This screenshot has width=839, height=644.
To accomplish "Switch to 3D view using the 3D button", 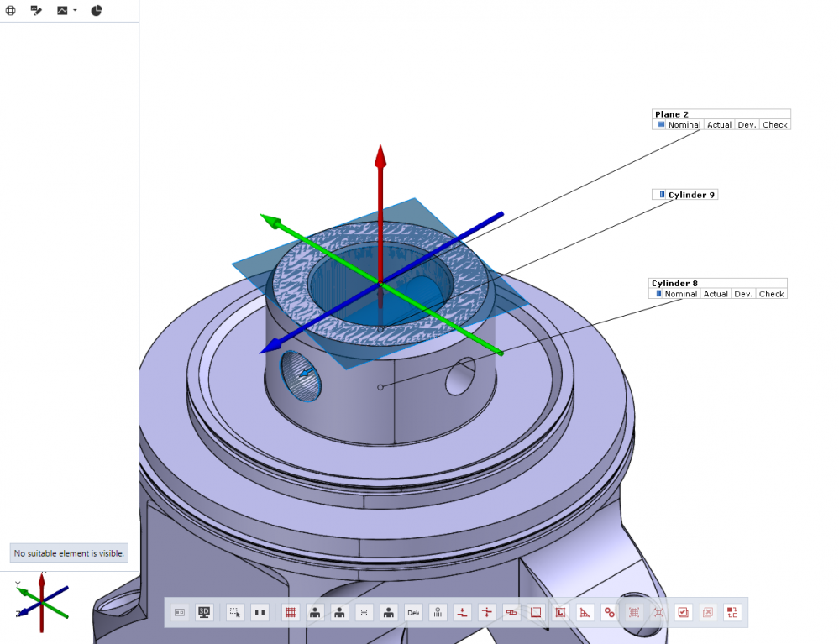I will [x=204, y=612].
